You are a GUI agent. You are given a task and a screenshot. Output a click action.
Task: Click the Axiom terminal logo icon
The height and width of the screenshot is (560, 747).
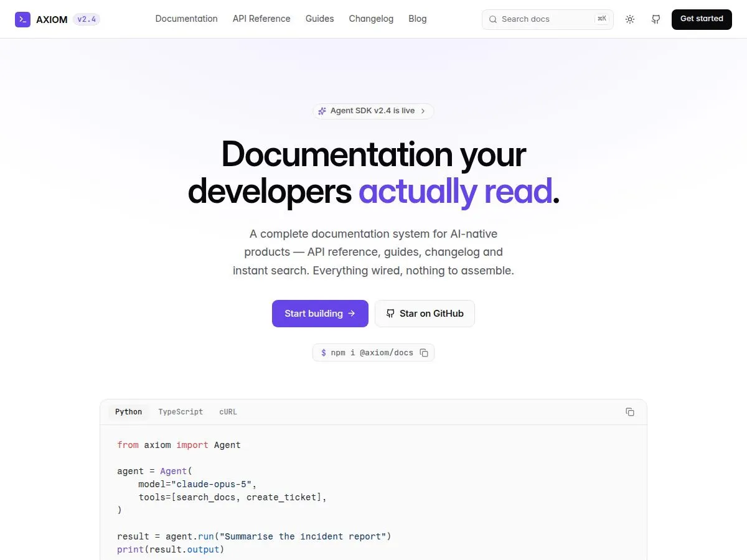[22, 19]
